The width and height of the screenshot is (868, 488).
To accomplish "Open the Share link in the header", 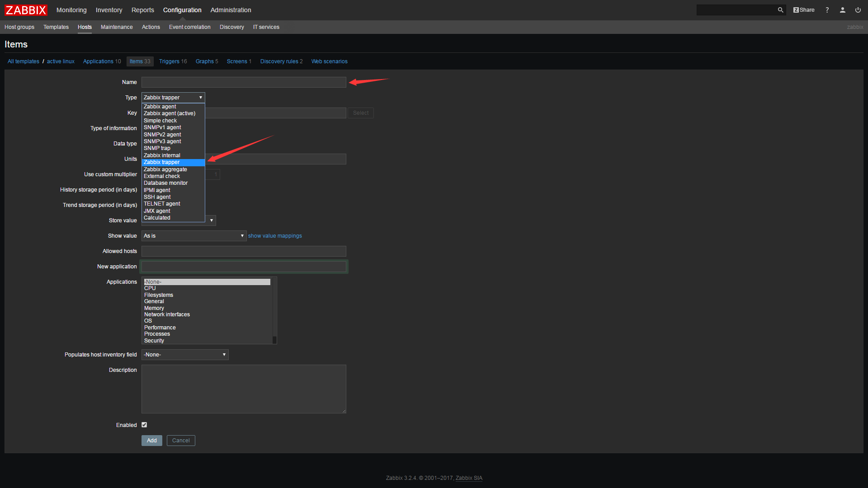I will click(804, 10).
